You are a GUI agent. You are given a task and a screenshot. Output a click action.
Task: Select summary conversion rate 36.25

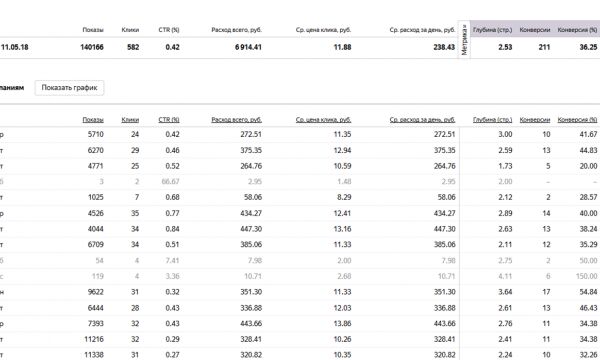pos(589,47)
